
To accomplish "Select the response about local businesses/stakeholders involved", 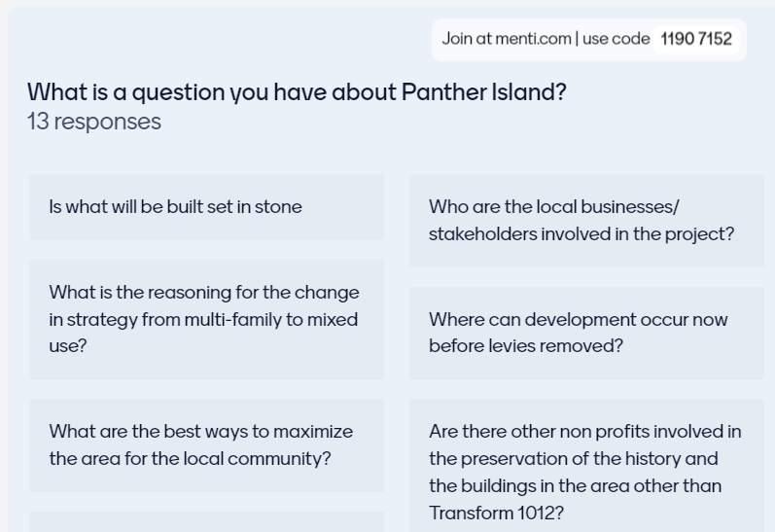I will [x=586, y=221].
